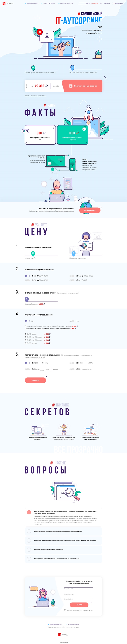
Task: Open the 'Контакты' navigation menu item
Action: (107, 3)
